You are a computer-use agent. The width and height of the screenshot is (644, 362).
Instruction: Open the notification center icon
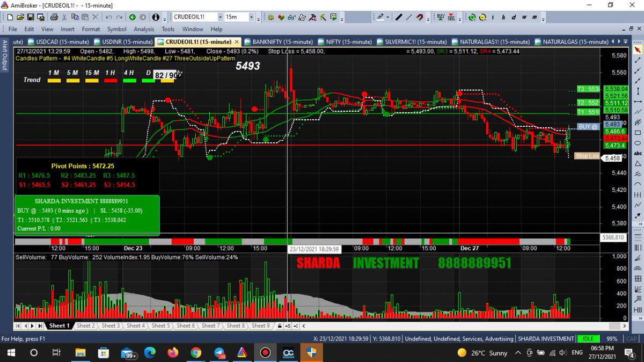629,353
